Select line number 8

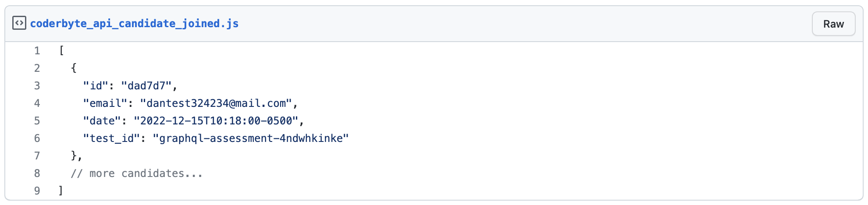pyautogui.click(x=37, y=173)
